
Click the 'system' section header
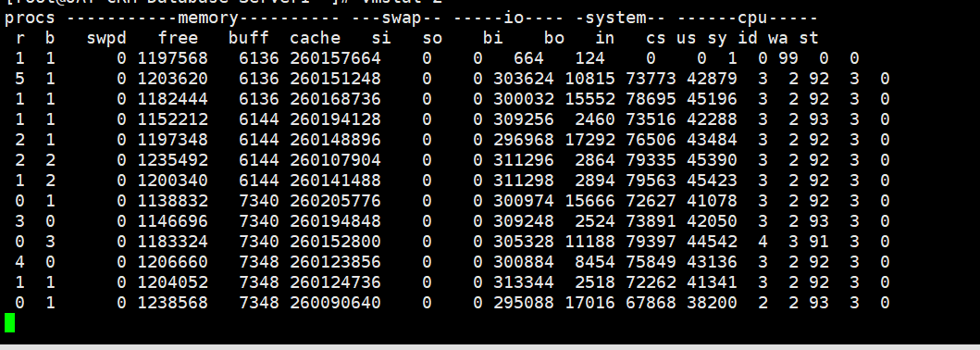615,19
